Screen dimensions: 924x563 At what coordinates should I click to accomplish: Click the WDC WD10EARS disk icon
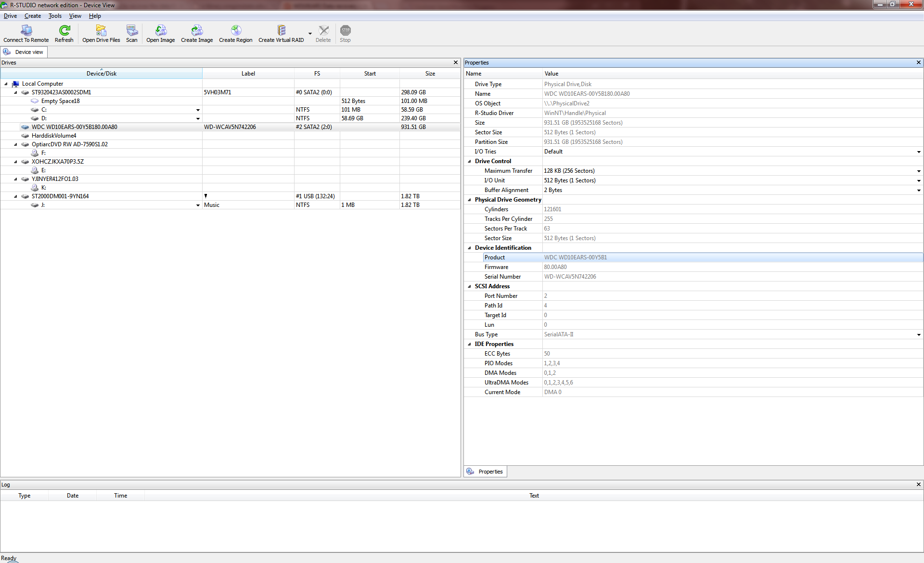pos(25,127)
